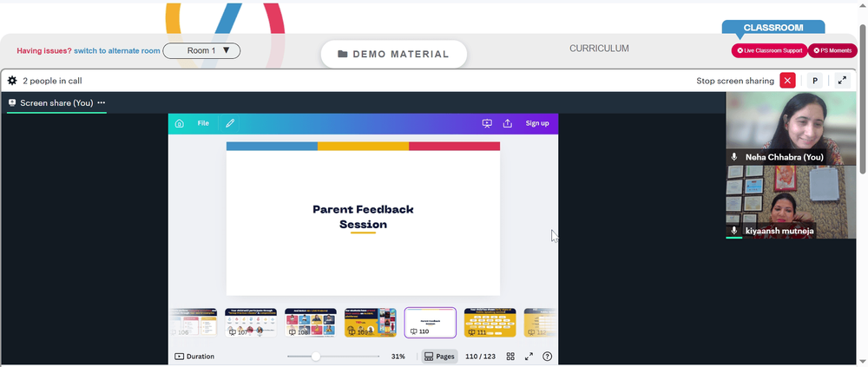The width and height of the screenshot is (868, 367).
Task: Click the Present slideshow icon
Action: 487,123
